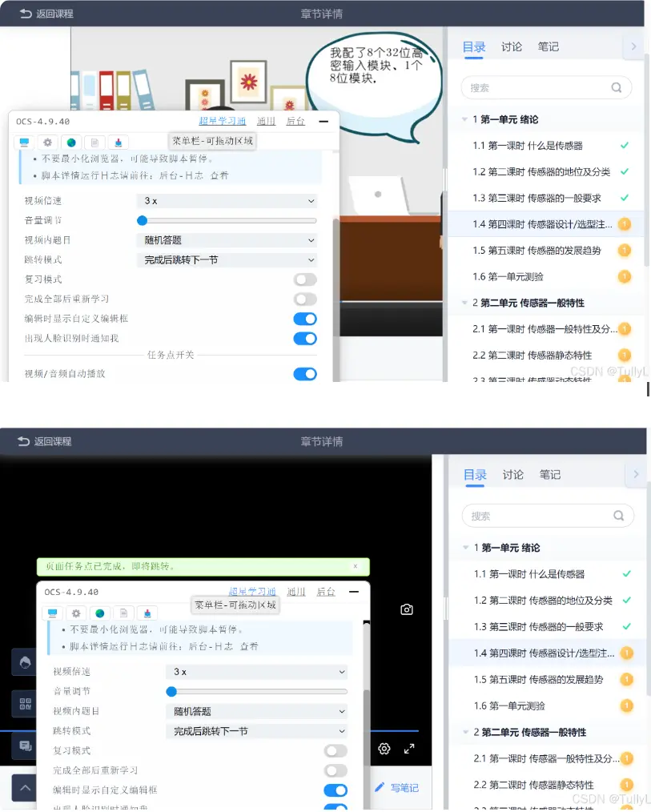
Task: Click 返回课程 in the upper capture's header
Action: click(46, 14)
